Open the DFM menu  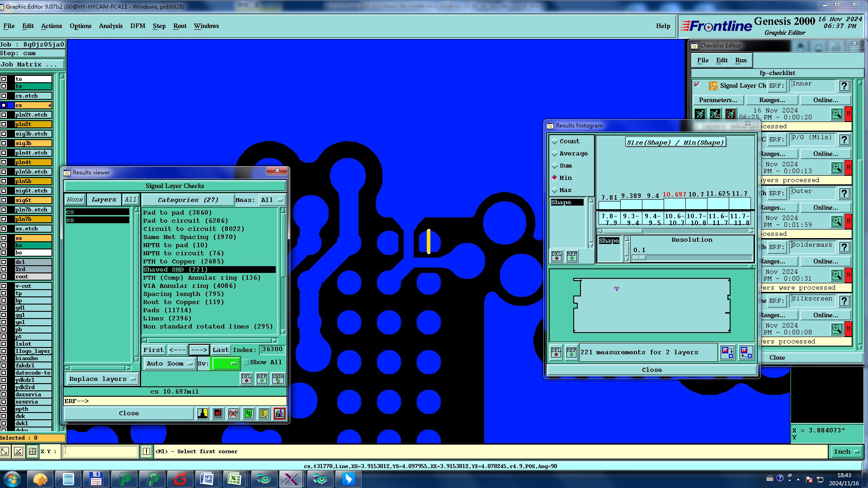pyautogui.click(x=137, y=26)
